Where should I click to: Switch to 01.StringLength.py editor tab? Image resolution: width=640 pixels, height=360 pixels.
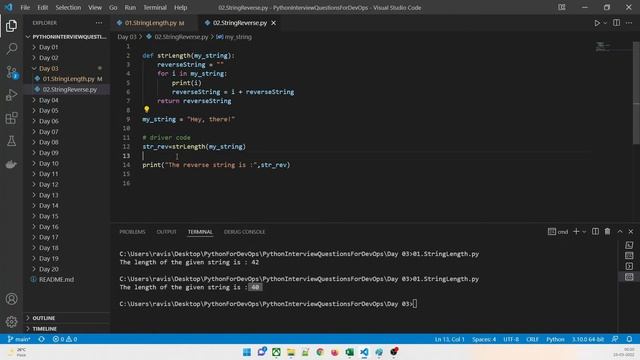point(155,23)
